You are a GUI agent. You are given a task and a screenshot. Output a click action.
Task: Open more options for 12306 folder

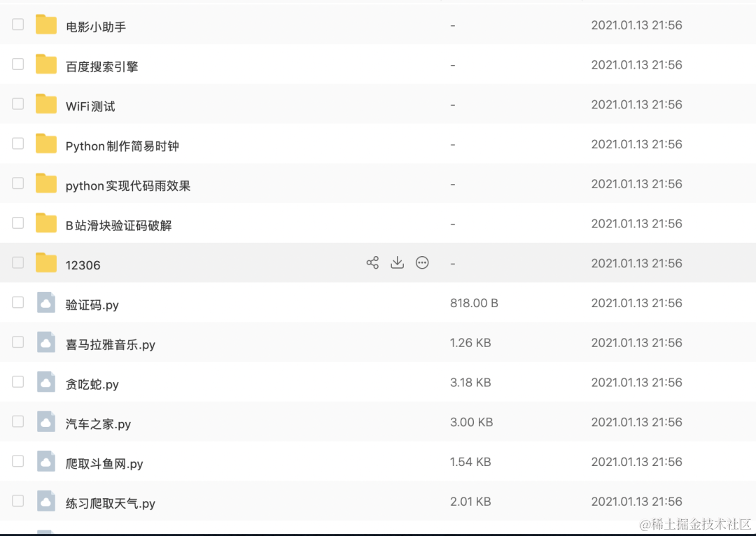422,262
